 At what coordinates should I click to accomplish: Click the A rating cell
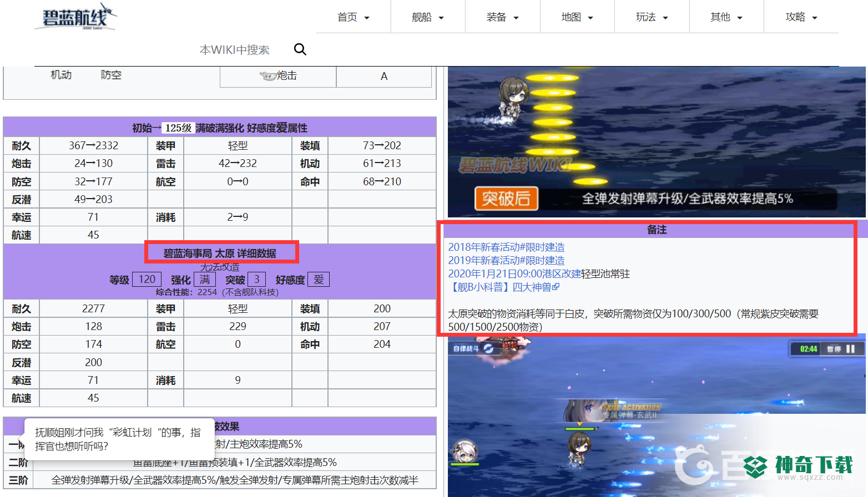click(384, 76)
